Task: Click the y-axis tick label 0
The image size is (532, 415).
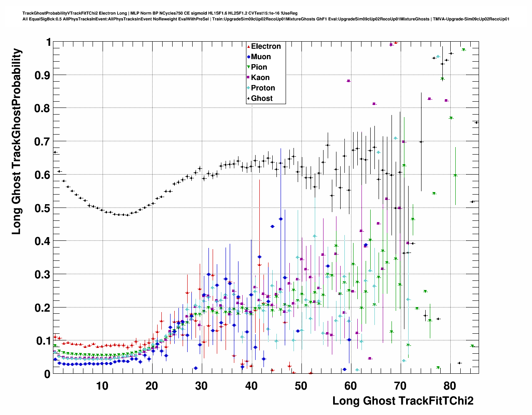Action: point(48,374)
